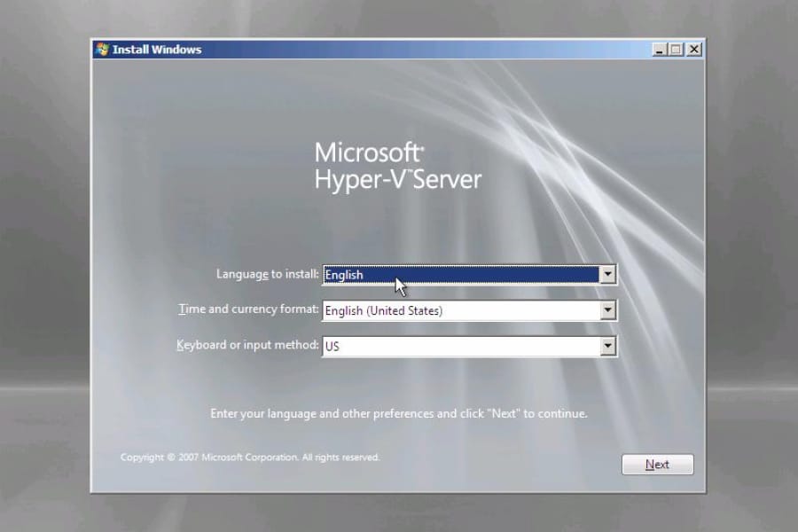Expand Time and currency format dropdown arrow
The image size is (798, 532).
pos(607,310)
